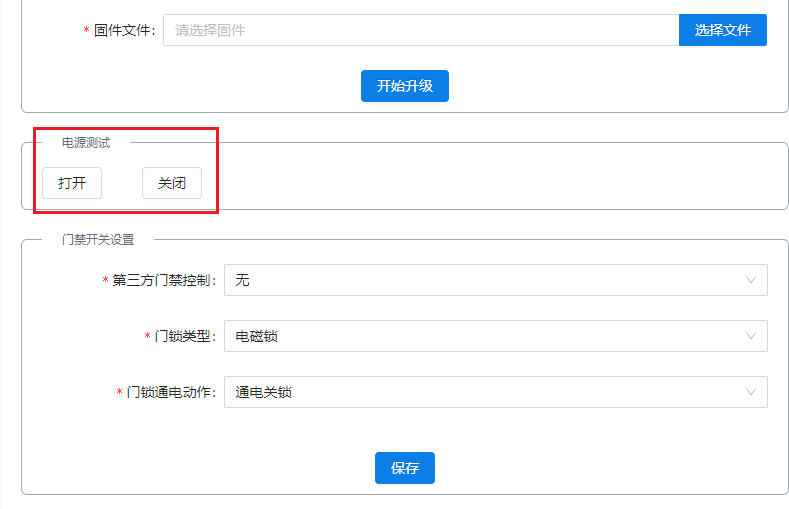Image resolution: width=789 pixels, height=509 pixels.
Task: Click the 电源测试 section title
Action: click(x=86, y=143)
